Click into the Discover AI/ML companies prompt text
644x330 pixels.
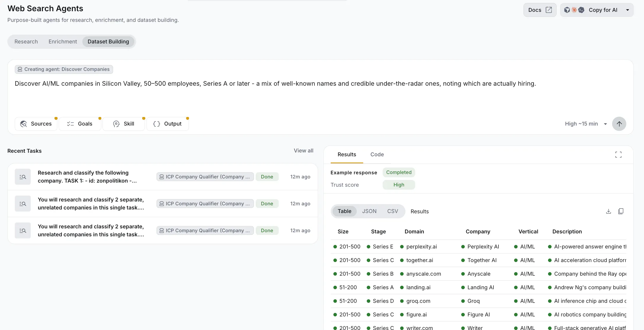(275, 84)
